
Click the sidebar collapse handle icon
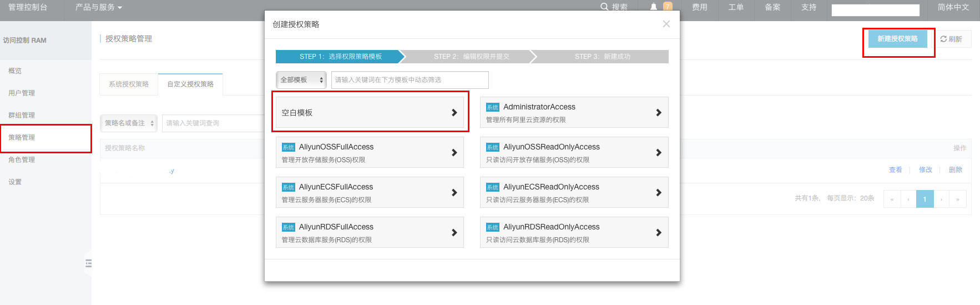pos(88,263)
